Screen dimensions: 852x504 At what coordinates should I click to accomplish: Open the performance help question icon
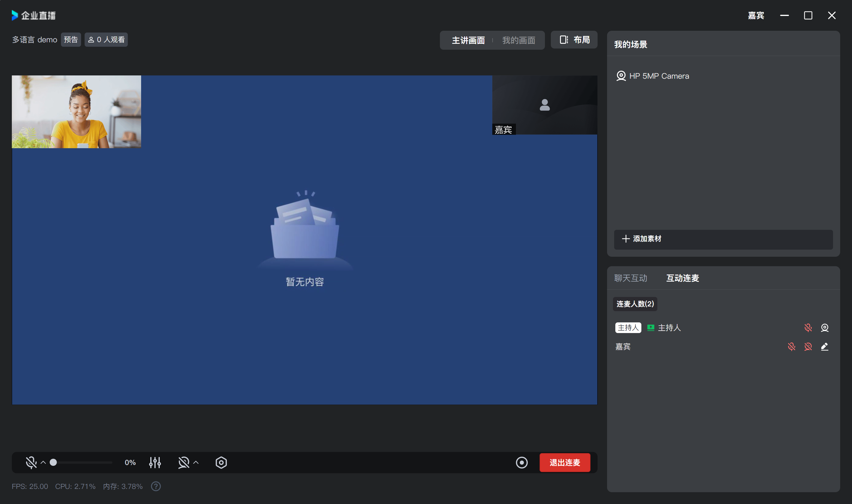coord(156,486)
